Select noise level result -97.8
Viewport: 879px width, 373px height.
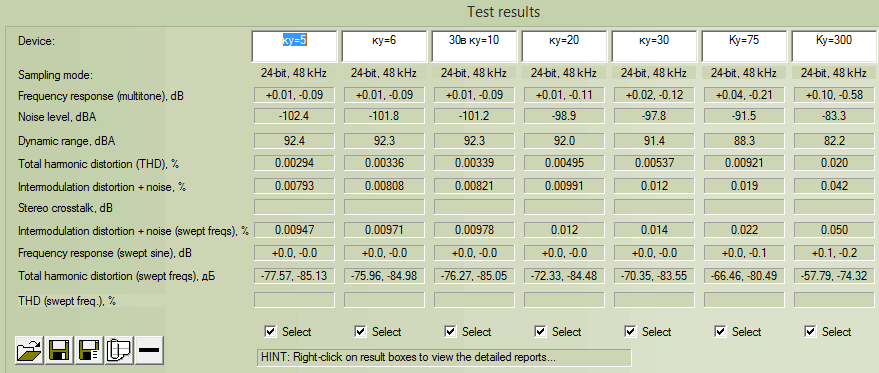click(x=654, y=117)
